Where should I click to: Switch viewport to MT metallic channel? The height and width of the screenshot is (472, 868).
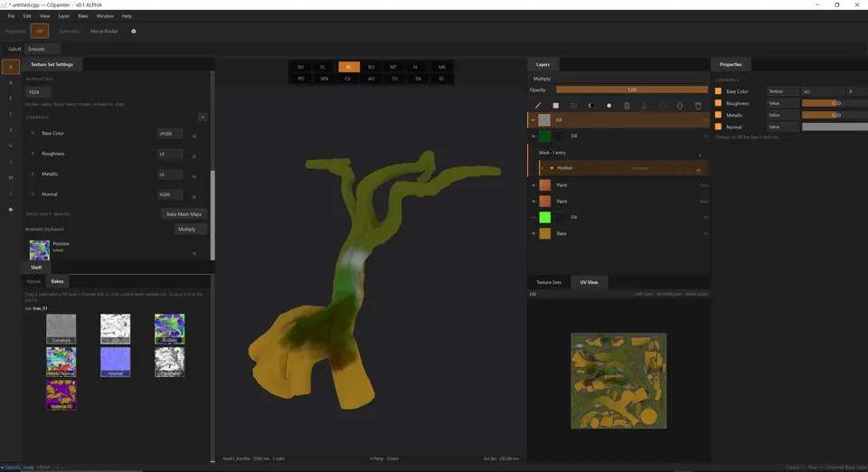(x=393, y=67)
